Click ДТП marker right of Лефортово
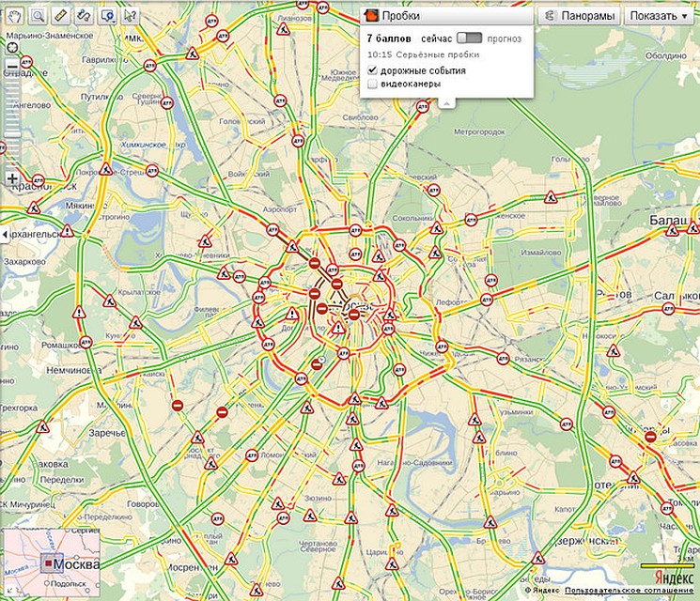The width and height of the screenshot is (700, 601). 486,300
